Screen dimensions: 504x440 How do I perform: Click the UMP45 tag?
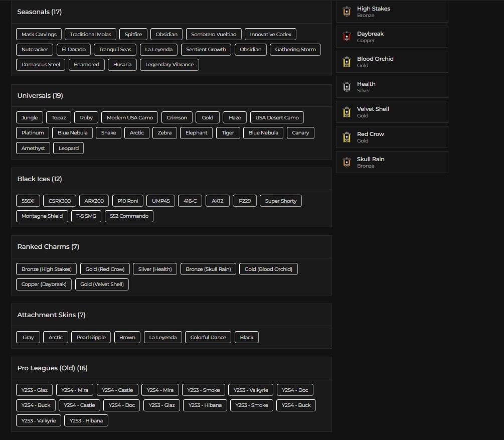[160, 201]
